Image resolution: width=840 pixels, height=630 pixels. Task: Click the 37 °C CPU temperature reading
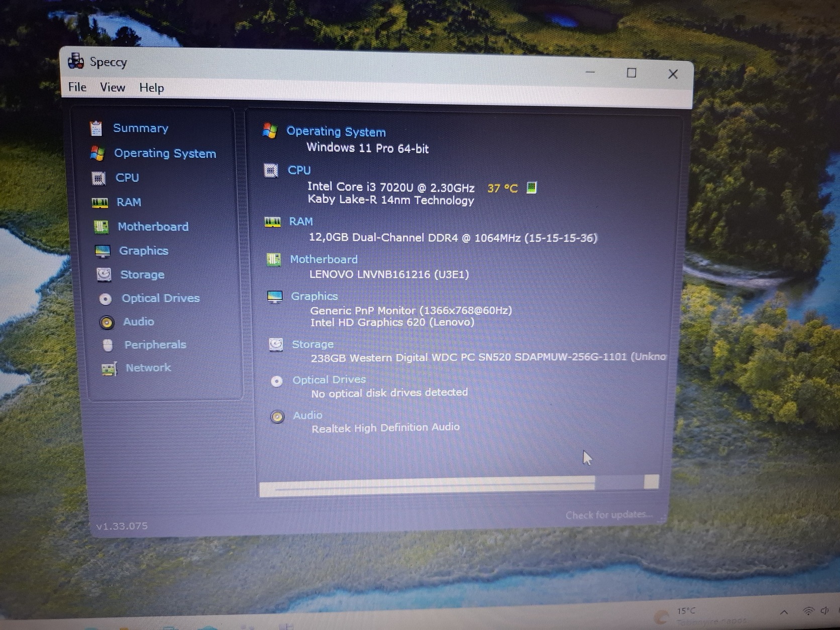pos(502,188)
